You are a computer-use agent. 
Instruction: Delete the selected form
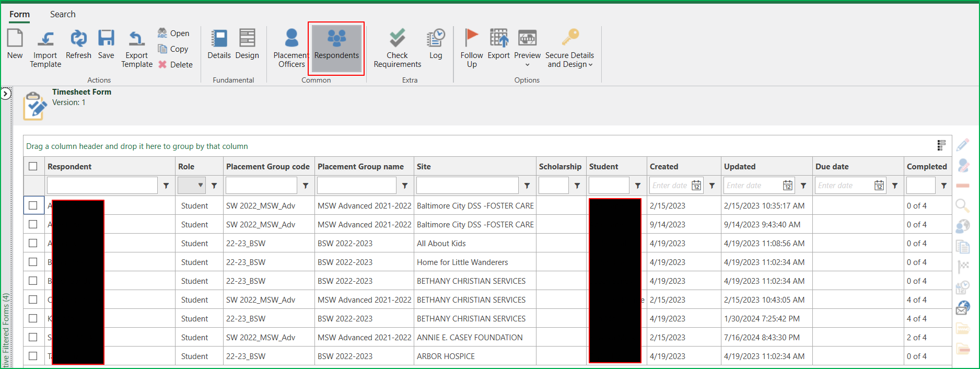tap(176, 64)
